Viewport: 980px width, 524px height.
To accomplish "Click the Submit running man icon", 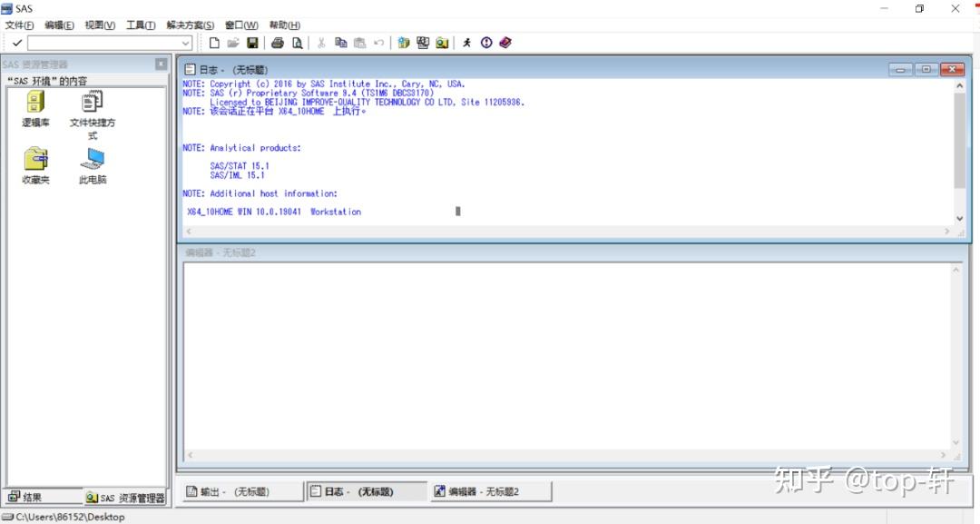I will click(467, 43).
